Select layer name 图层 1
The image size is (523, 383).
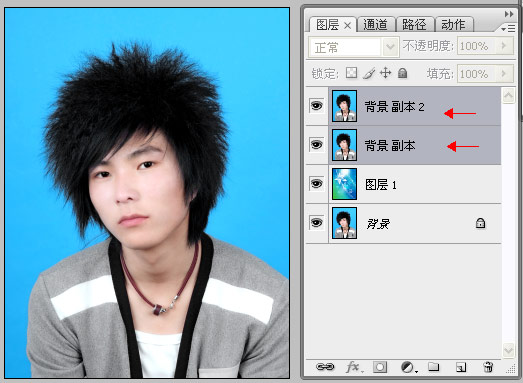tap(381, 184)
